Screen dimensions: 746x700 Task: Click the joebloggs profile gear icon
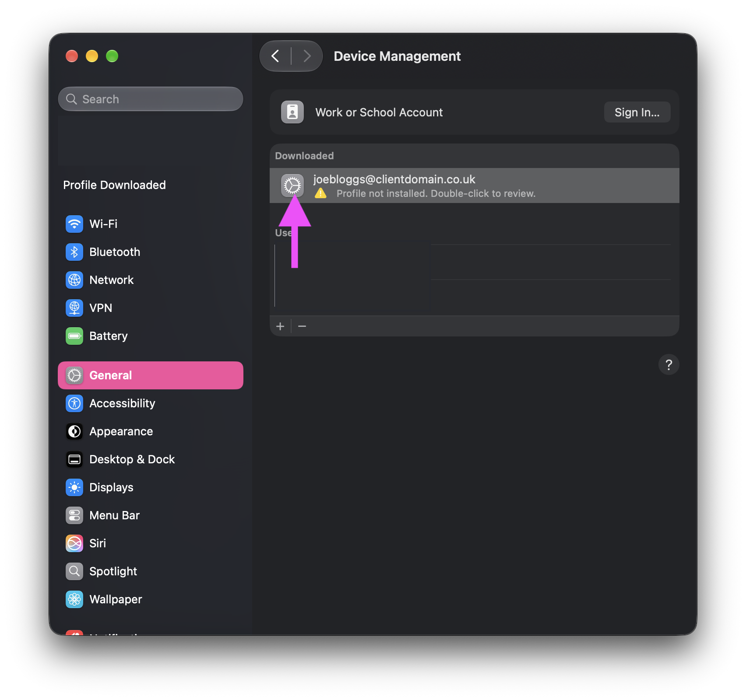[292, 185]
